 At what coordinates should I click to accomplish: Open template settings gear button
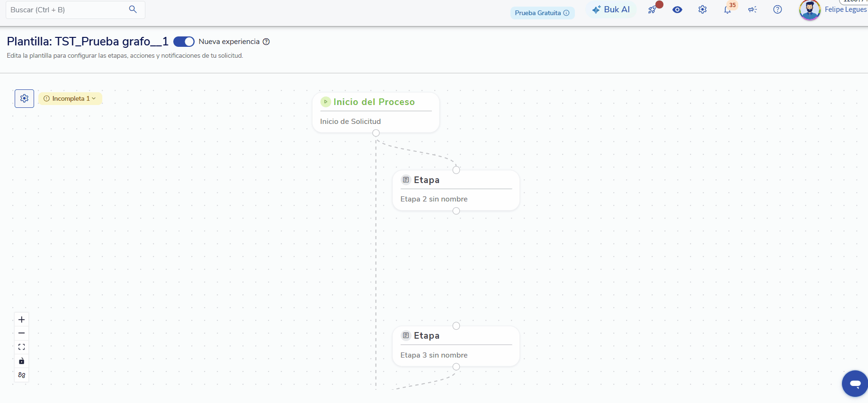24,98
